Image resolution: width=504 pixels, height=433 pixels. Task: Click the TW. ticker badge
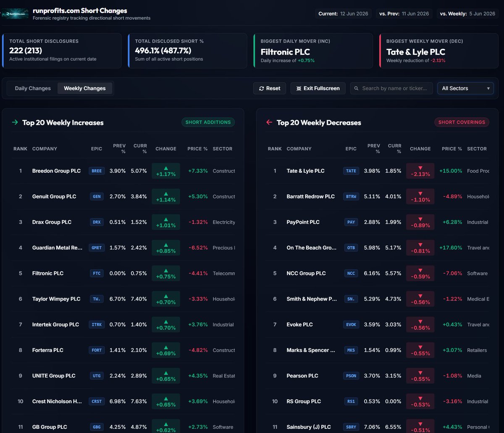pyautogui.click(x=97, y=299)
